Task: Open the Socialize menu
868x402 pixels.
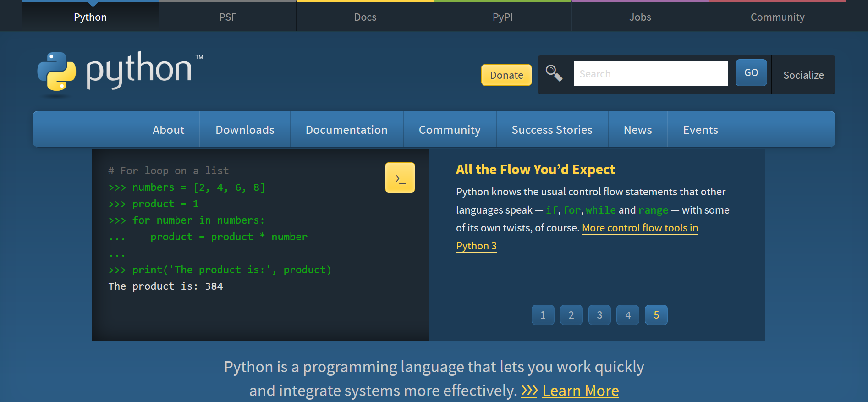Action: [x=803, y=75]
